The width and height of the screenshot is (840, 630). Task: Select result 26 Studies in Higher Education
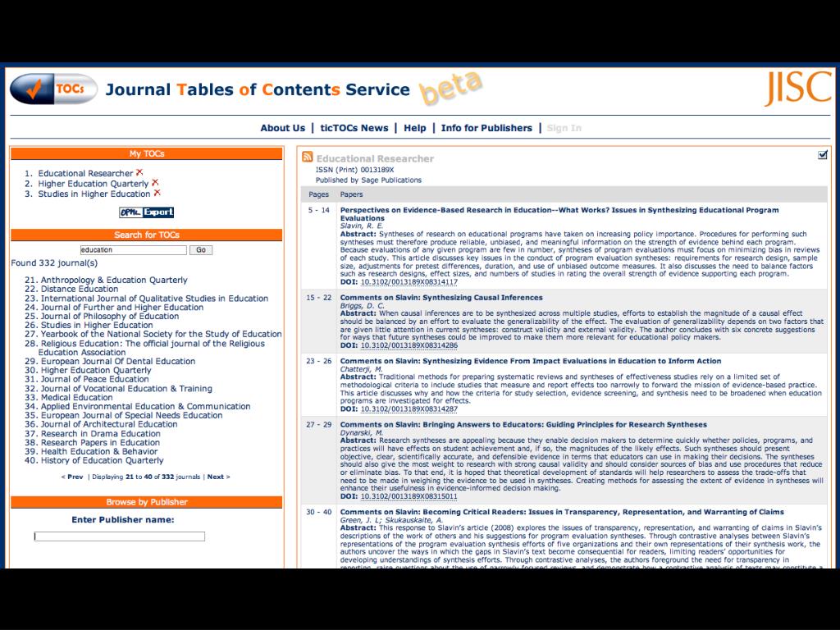coord(97,325)
